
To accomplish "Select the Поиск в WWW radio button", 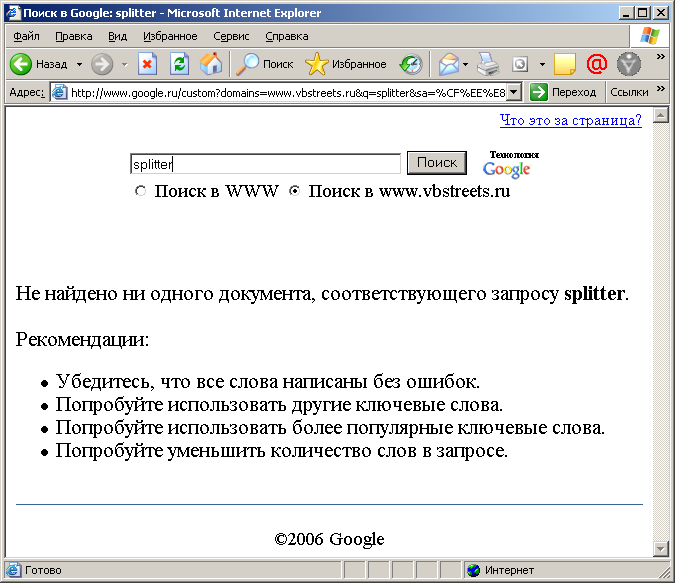I will coord(141,191).
